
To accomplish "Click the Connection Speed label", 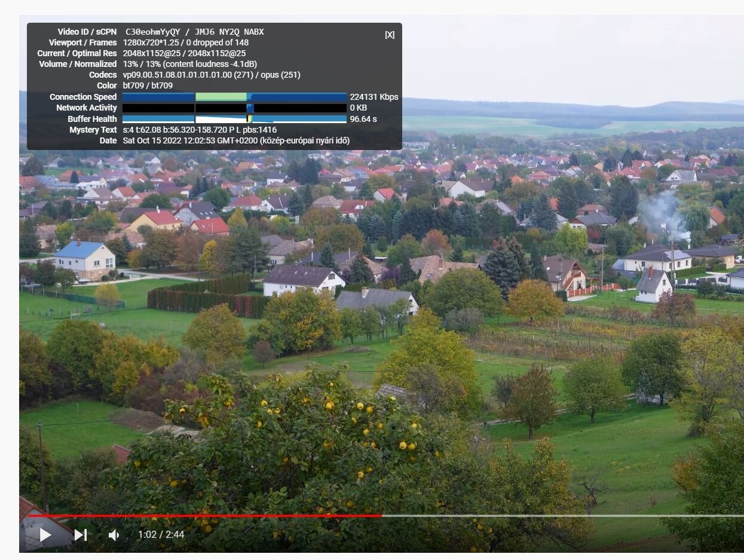I will pyautogui.click(x=83, y=97).
